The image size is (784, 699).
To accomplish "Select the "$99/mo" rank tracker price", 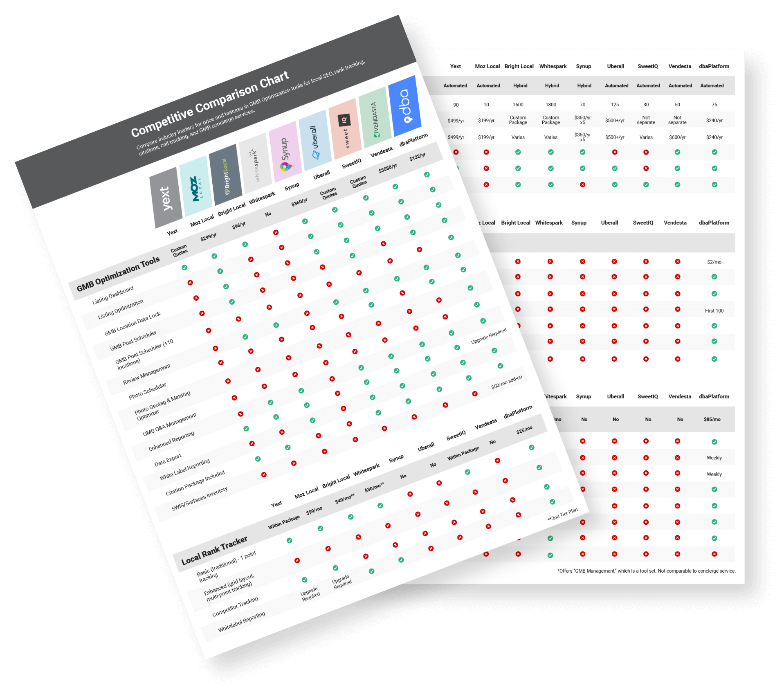I will 314,510.
